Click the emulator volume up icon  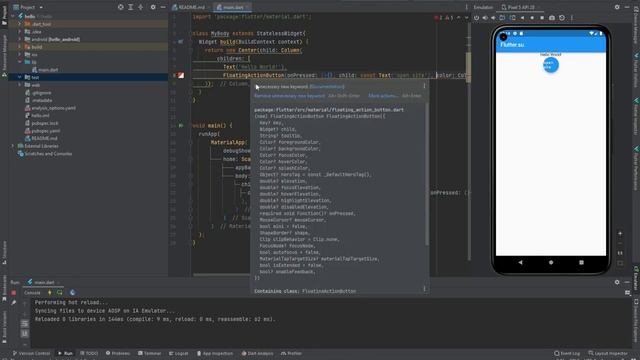tap(485, 18)
